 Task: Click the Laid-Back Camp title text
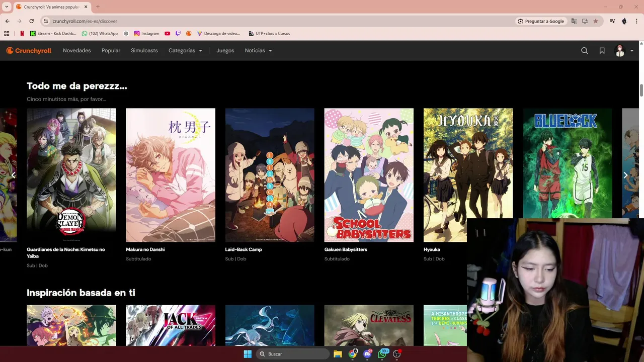[x=244, y=249]
